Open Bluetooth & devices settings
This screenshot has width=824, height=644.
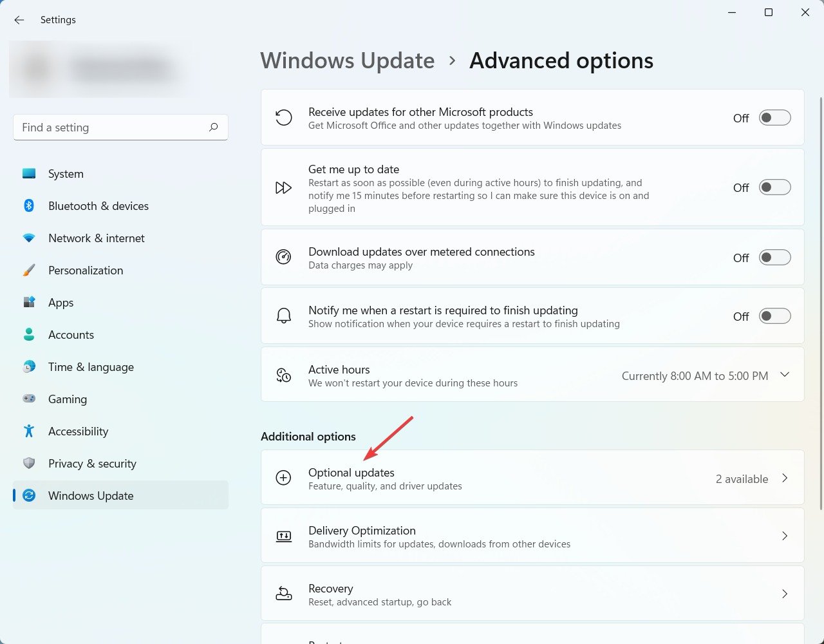(x=120, y=206)
